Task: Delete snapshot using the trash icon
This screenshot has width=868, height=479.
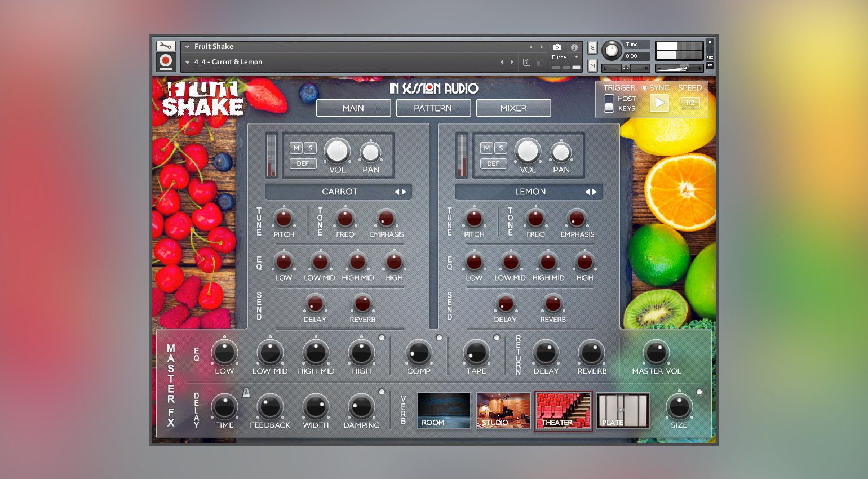Action: (539, 62)
